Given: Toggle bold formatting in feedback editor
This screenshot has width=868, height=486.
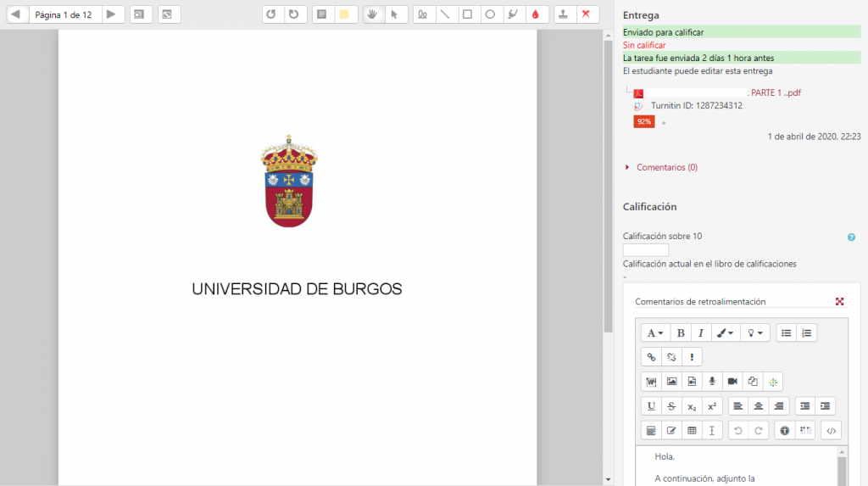Looking at the screenshot, I should (x=681, y=333).
